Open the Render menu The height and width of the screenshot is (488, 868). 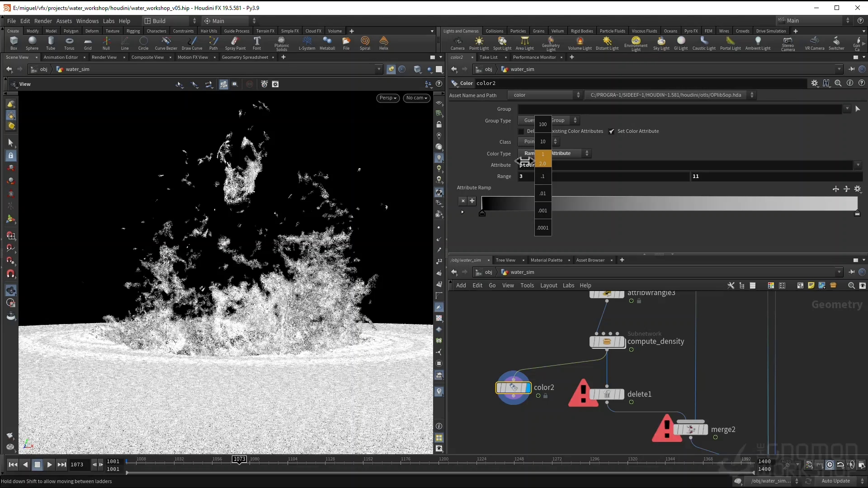point(43,21)
